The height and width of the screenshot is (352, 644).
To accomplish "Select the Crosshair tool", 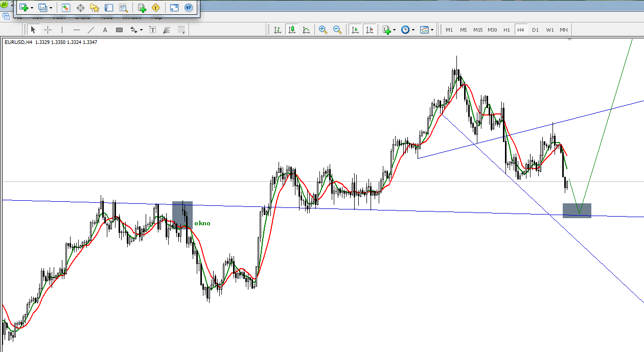I will click(48, 30).
